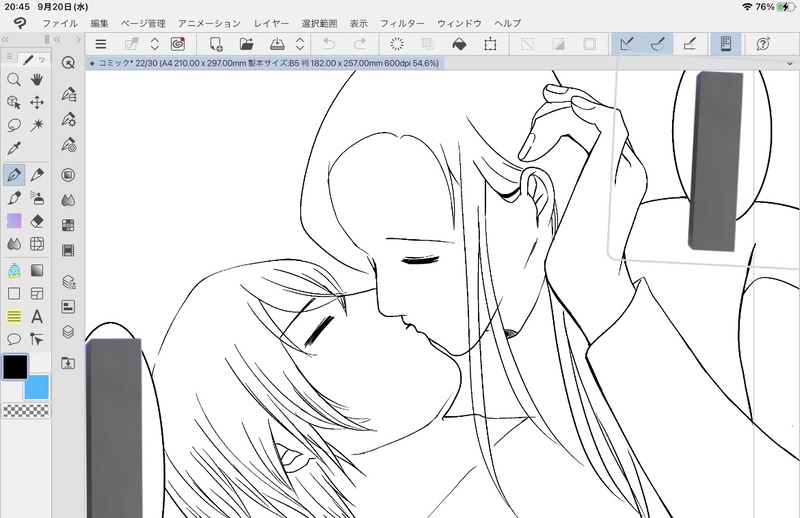Select the Gradient tool
This screenshot has height=518, width=800.
(37, 270)
